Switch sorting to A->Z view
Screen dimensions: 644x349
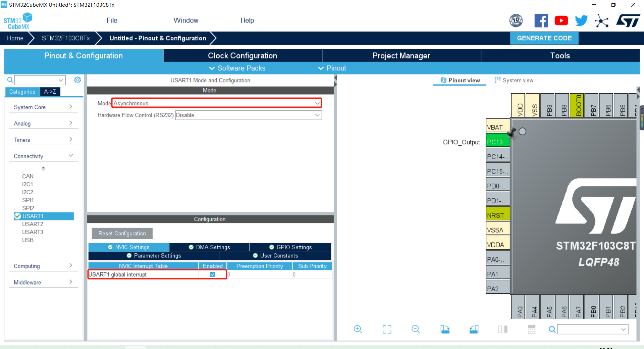click(50, 92)
